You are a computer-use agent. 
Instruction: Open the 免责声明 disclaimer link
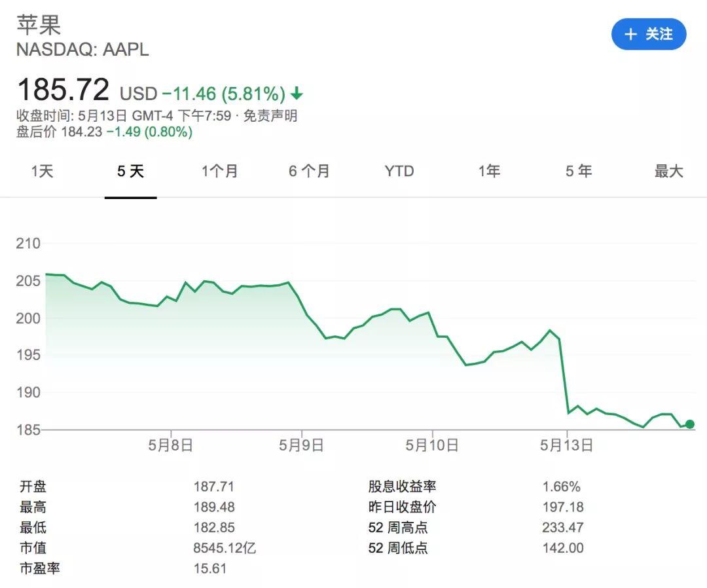[270, 116]
